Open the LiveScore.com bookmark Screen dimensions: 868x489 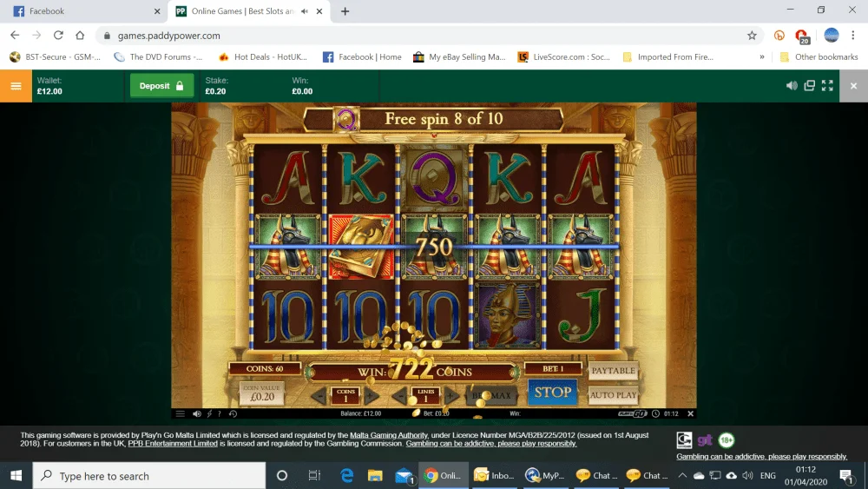(x=563, y=57)
